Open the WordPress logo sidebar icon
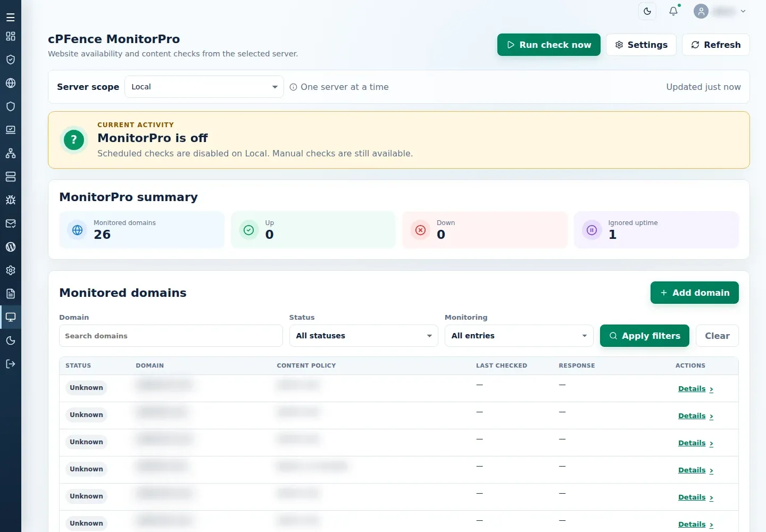The image size is (766, 532). (11, 247)
